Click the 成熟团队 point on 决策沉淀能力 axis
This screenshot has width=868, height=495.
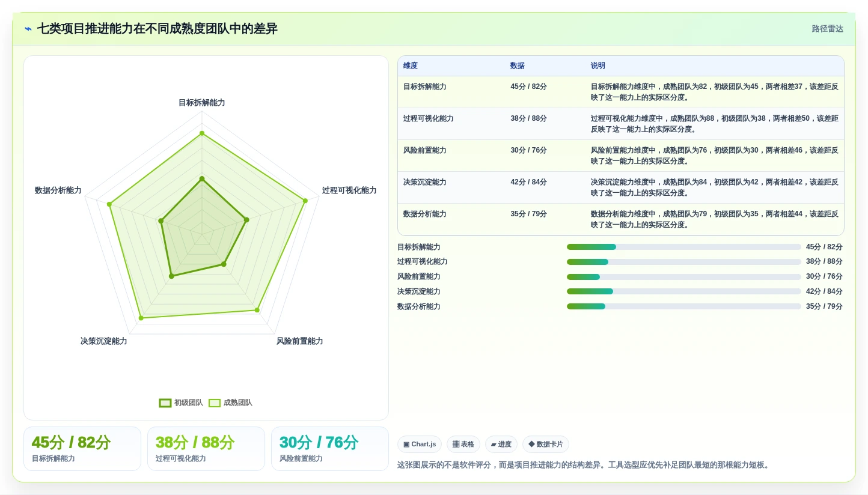coord(141,318)
